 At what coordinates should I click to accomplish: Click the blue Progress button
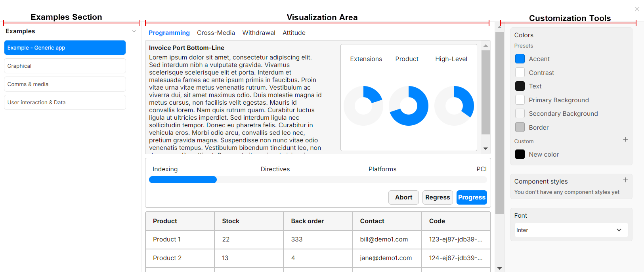pos(472,197)
